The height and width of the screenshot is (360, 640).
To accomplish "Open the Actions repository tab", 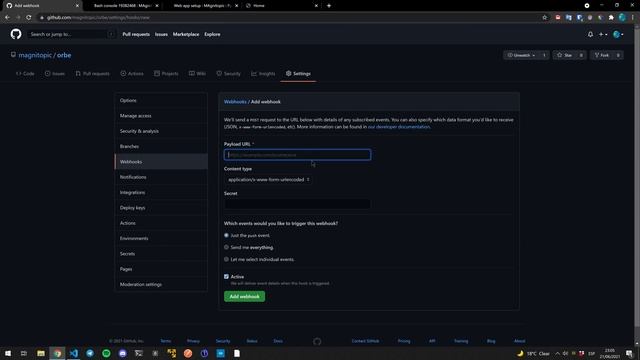I will point(132,74).
